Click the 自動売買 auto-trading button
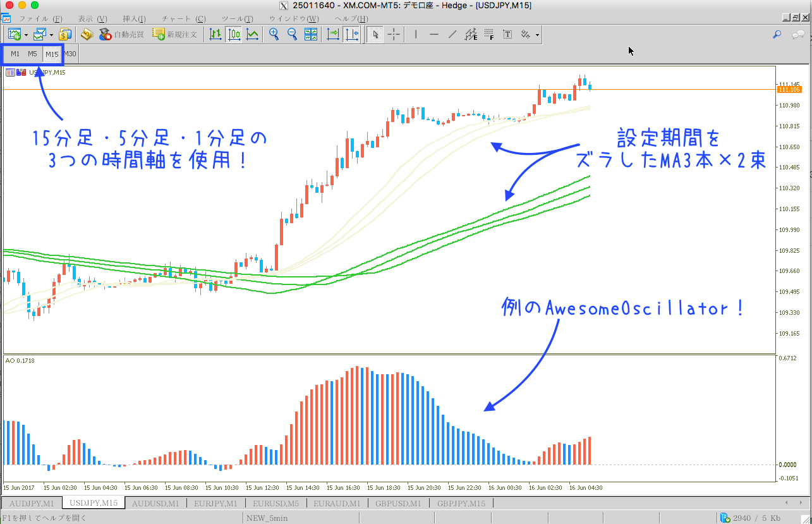This screenshot has width=812, height=524. [121, 34]
